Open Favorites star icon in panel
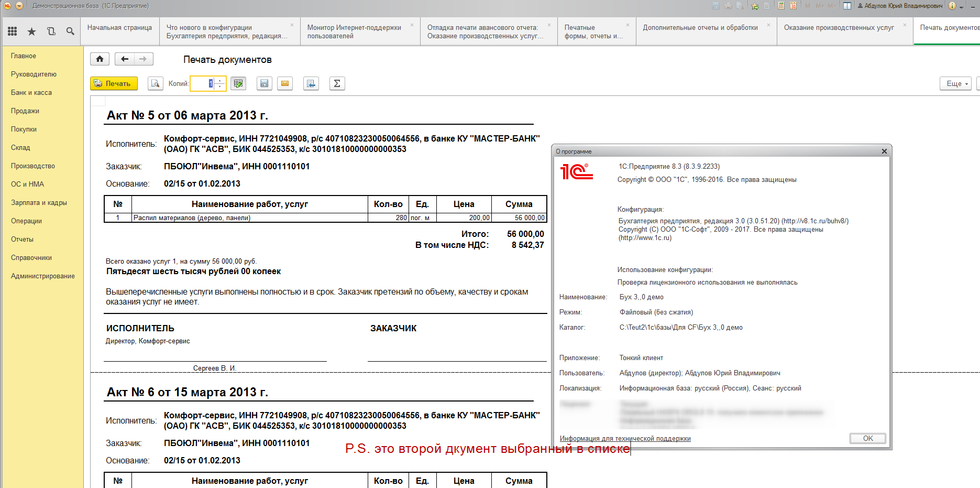This screenshot has height=488, width=980. tap(31, 31)
